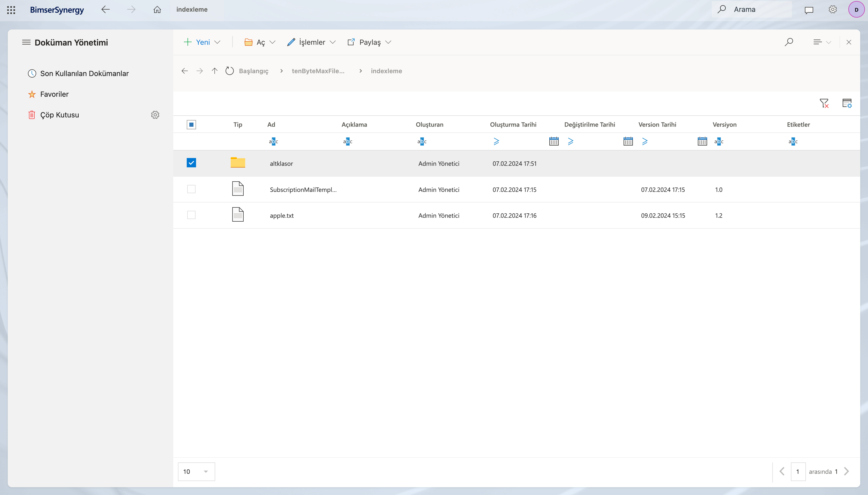Screen dimensions: 868x495
Task: Sort by Ad column header
Action: [x=271, y=124]
